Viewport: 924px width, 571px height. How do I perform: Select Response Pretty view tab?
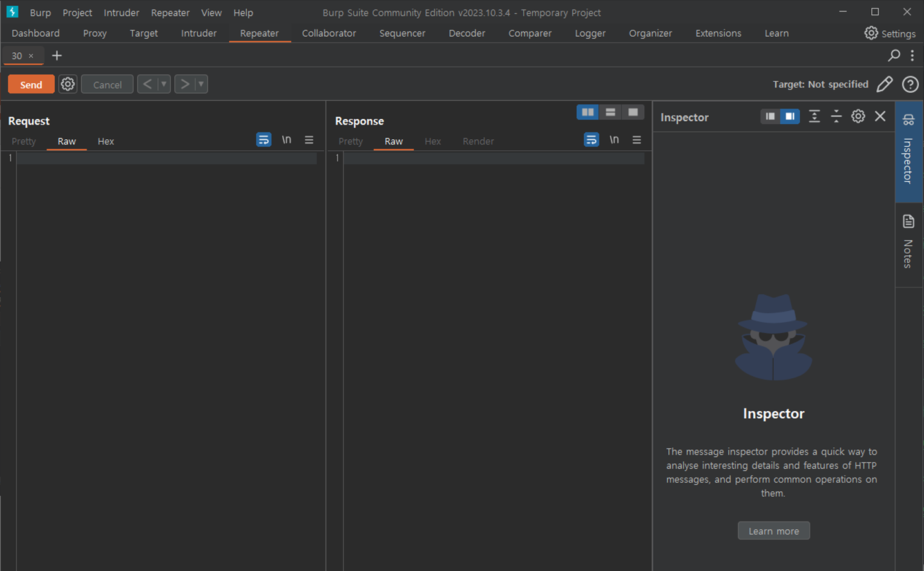pos(351,141)
